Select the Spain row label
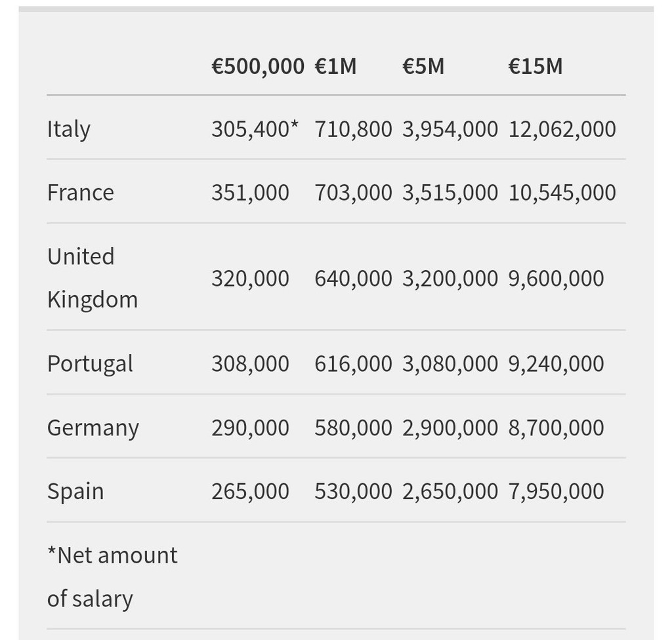The width and height of the screenshot is (672, 640). pos(75,491)
